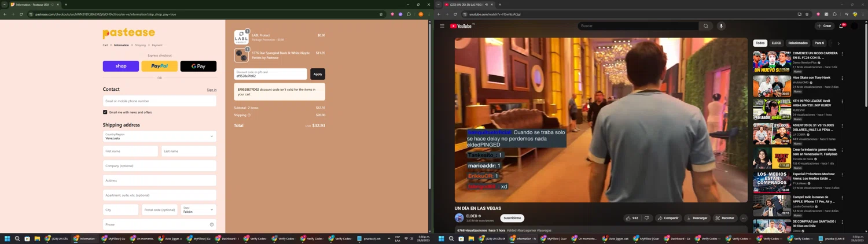Image resolution: width=868 pixels, height=244 pixels.
Task: Click Descargar download button
Action: (697, 218)
